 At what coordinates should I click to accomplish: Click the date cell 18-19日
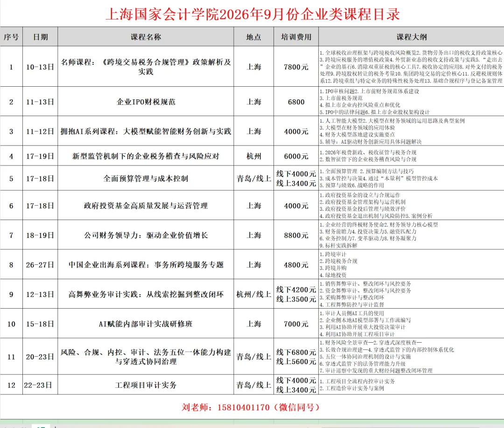click(40, 235)
